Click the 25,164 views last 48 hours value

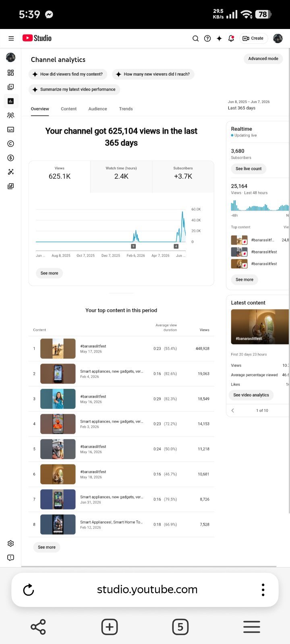pos(239,186)
